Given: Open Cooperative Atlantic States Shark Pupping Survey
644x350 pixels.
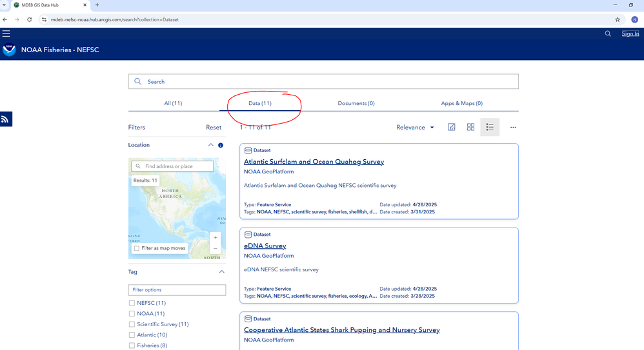Looking at the screenshot, I should coord(342,330).
